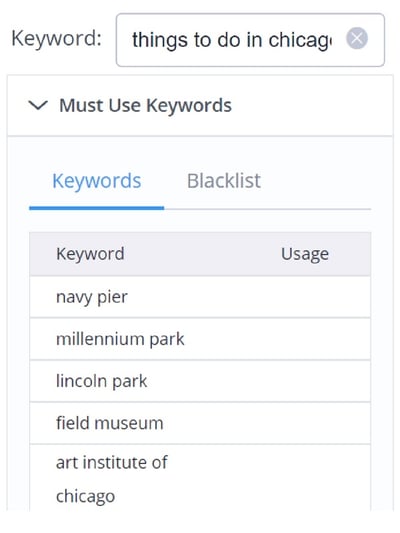
Task: Collapse the Must Use Keywords chevron
Action: click(38, 105)
